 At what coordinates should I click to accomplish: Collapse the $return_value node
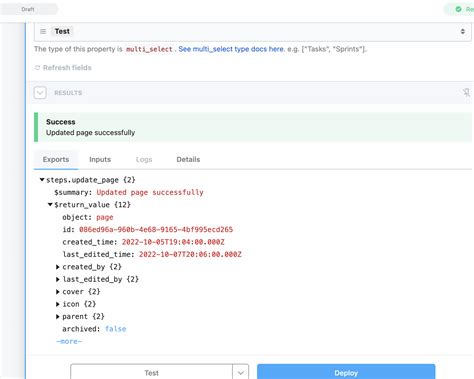(50, 204)
